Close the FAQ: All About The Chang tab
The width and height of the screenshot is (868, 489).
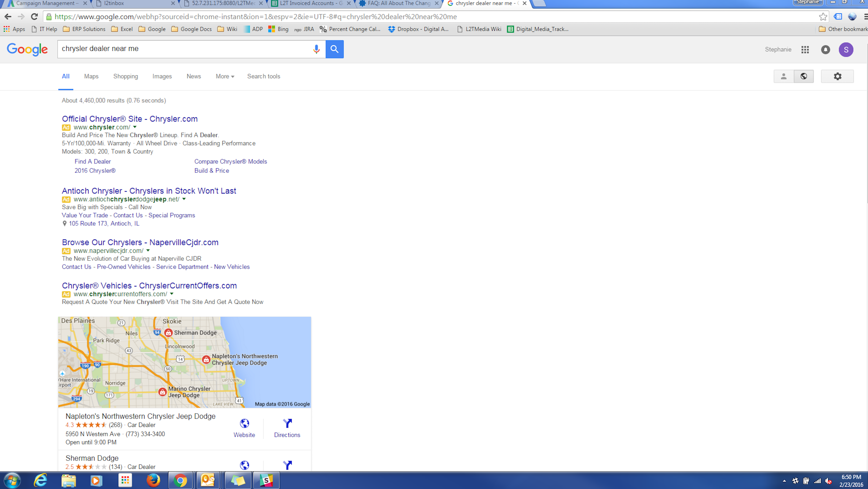point(437,3)
